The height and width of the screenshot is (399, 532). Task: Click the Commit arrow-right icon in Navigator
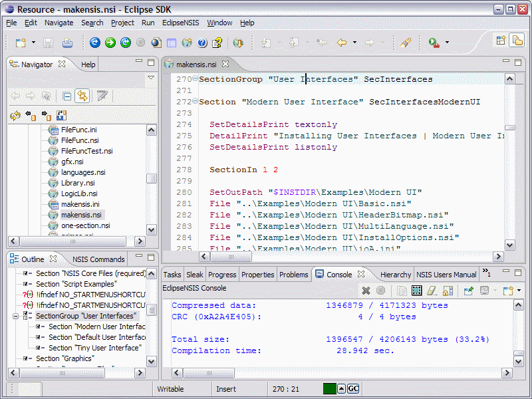(x=46, y=116)
